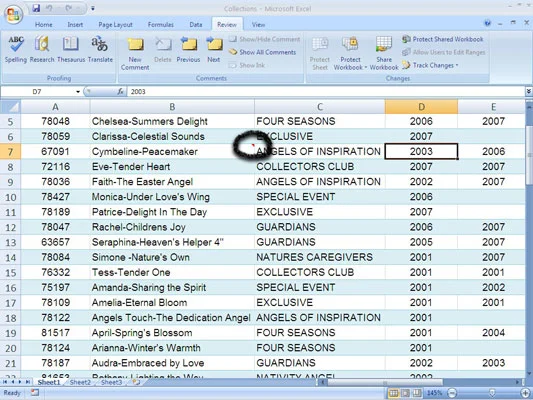
Task: Click in the formula bar showing 2003
Action: pyautogui.click(x=325, y=91)
